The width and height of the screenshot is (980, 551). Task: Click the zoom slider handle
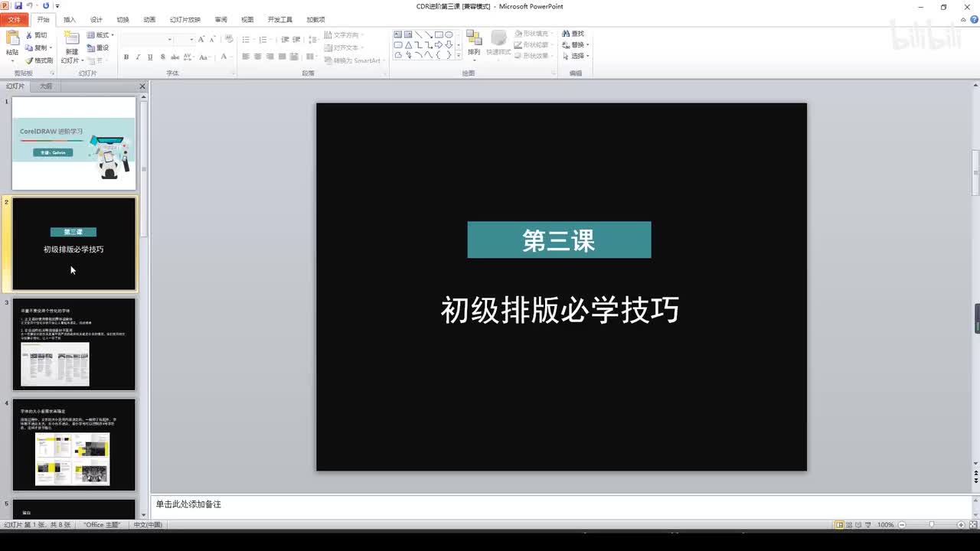pos(932,525)
